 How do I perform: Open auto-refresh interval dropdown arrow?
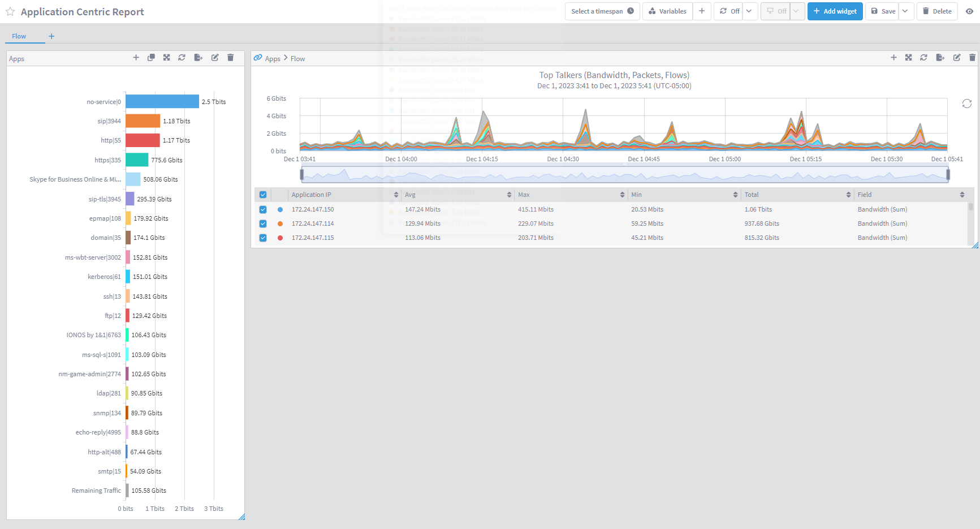point(749,11)
